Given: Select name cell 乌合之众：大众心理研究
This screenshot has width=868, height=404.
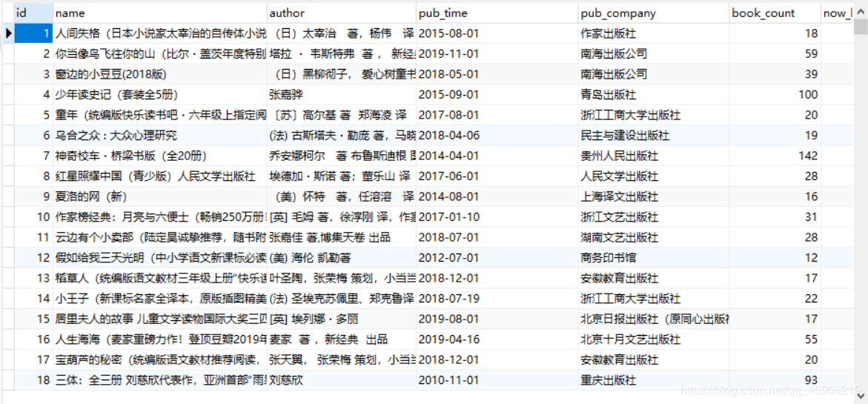Looking at the screenshot, I should pos(160,136).
